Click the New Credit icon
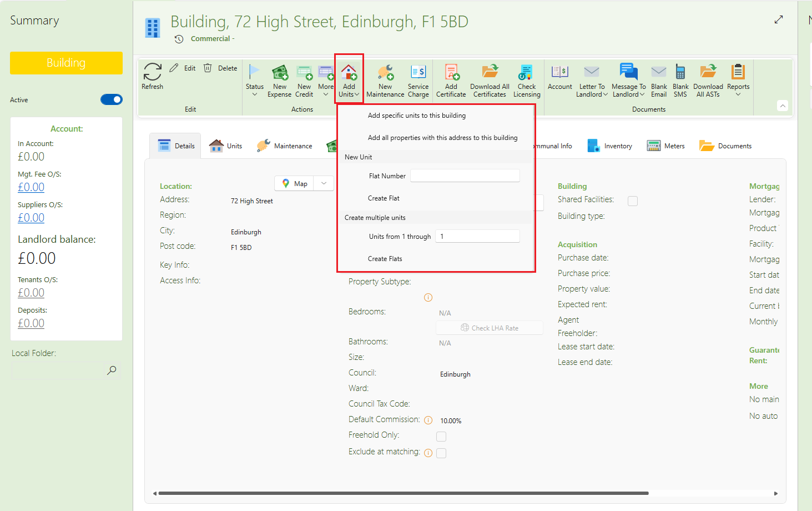Viewport: 812px width, 511px height. [304, 72]
